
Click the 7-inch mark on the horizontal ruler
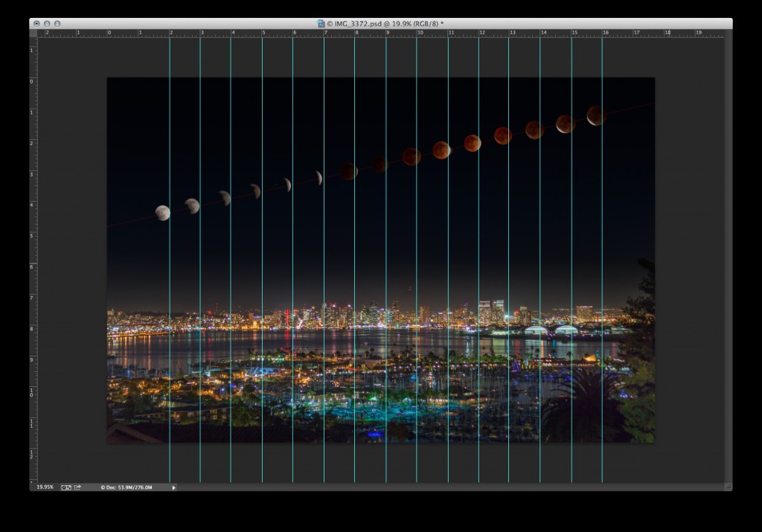[325, 33]
